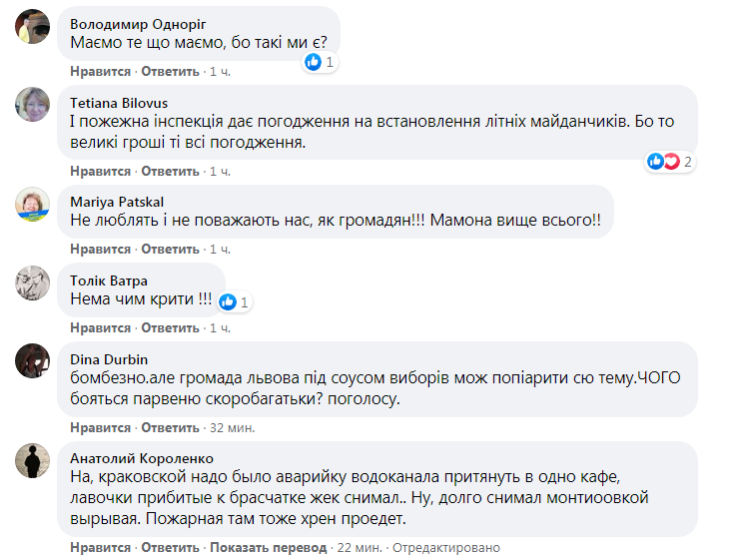This screenshot has width=745, height=560.
Task: Click Володимир Одноріг's profile avatar
Action: click(33, 28)
